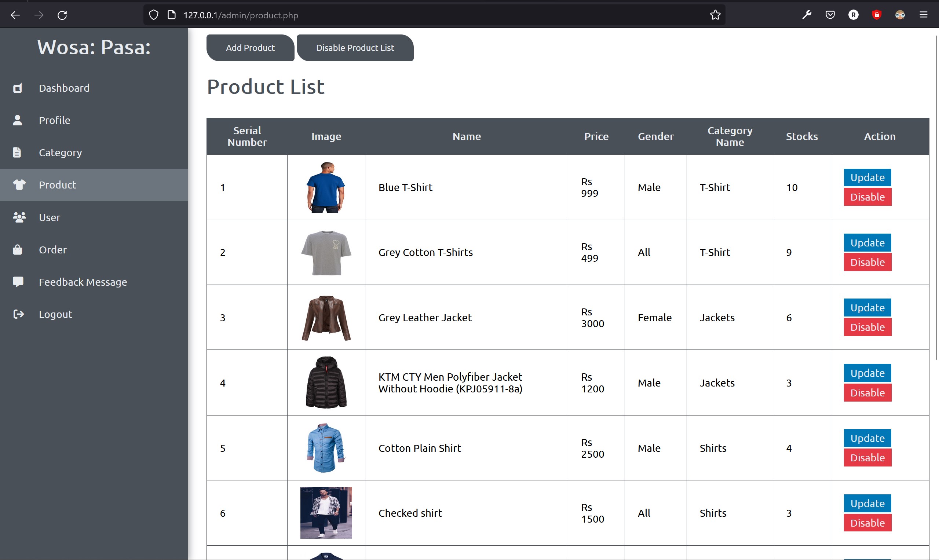Click the Order shopping bag icon
This screenshot has height=560, width=939.
point(17,250)
